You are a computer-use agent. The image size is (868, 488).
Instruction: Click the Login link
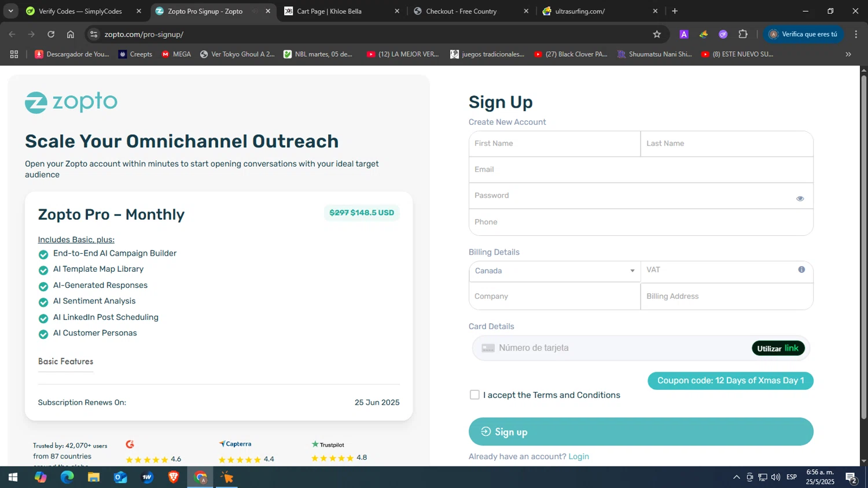pyautogui.click(x=578, y=457)
